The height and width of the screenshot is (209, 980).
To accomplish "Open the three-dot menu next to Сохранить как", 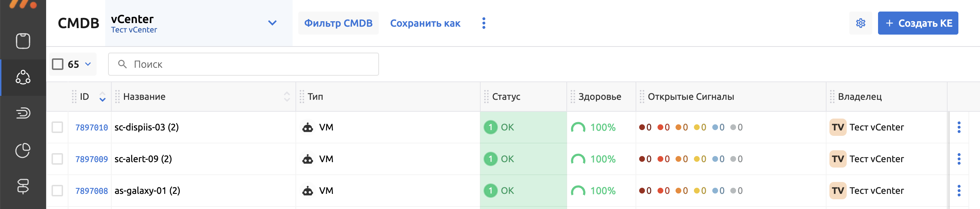I will click(484, 23).
